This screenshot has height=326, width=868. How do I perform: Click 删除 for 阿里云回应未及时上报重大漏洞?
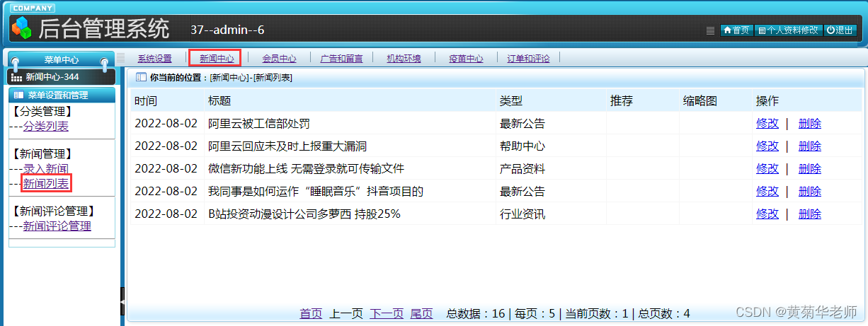(810, 146)
